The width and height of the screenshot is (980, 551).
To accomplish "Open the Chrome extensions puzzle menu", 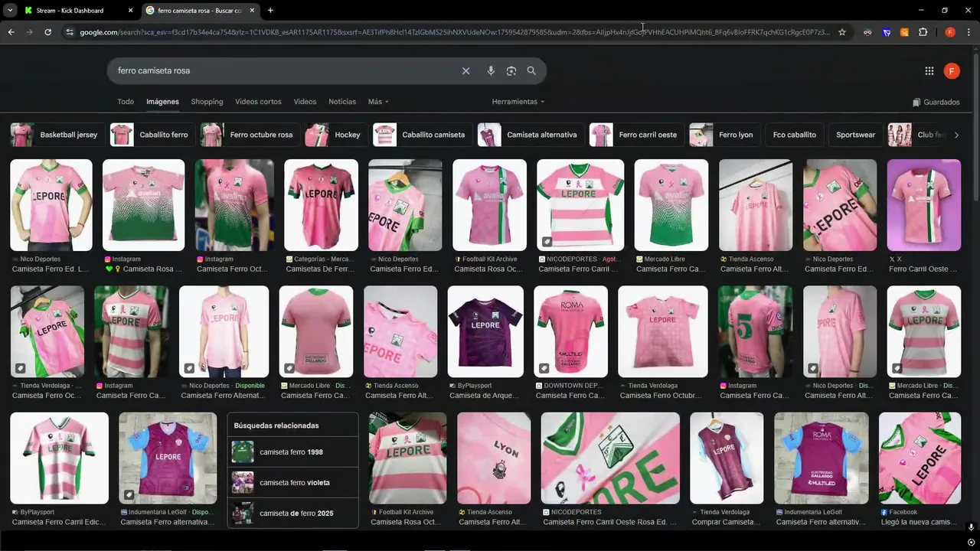I will pos(923,32).
